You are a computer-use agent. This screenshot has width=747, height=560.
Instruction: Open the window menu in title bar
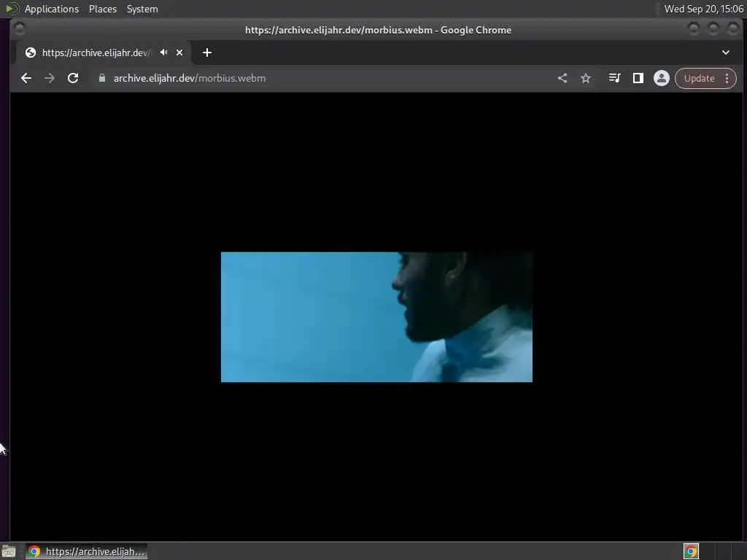(x=20, y=29)
